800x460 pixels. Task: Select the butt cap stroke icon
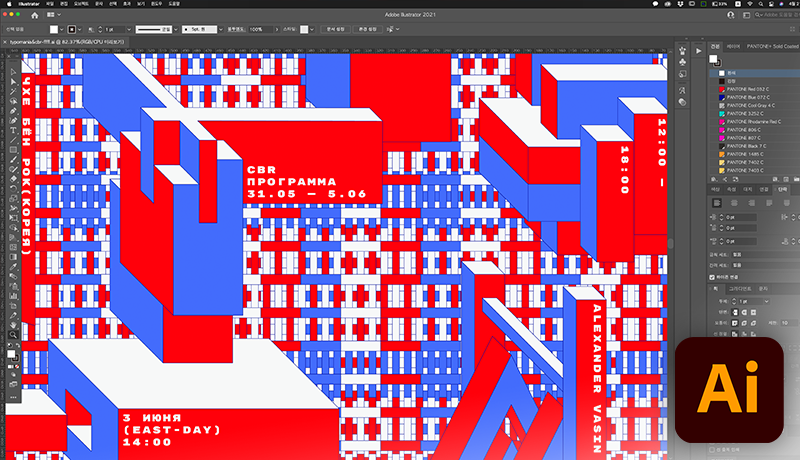coord(735,312)
